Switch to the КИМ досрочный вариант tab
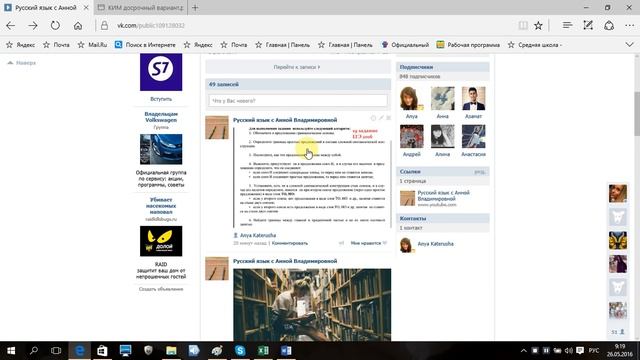 pyautogui.click(x=141, y=7)
